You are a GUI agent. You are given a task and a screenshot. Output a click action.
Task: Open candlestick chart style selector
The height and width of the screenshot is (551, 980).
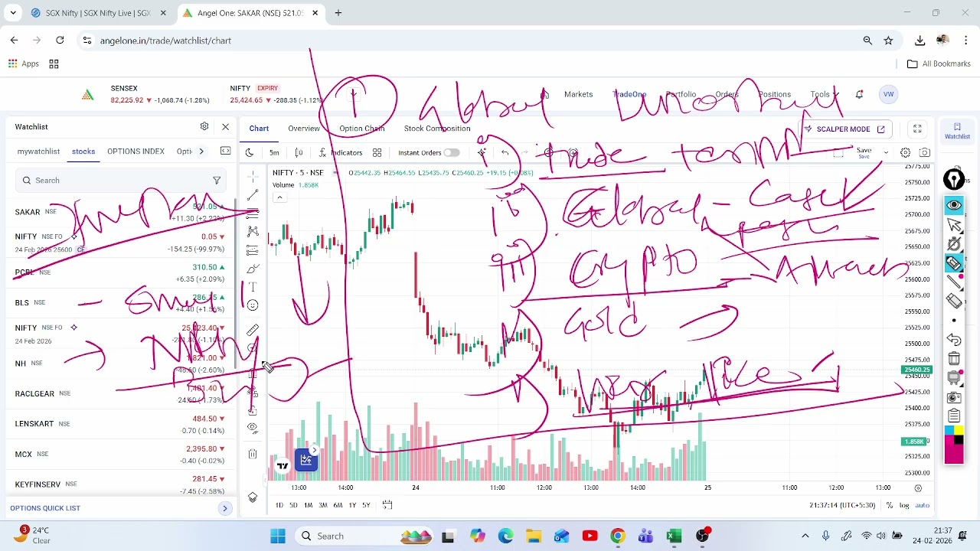pos(299,153)
